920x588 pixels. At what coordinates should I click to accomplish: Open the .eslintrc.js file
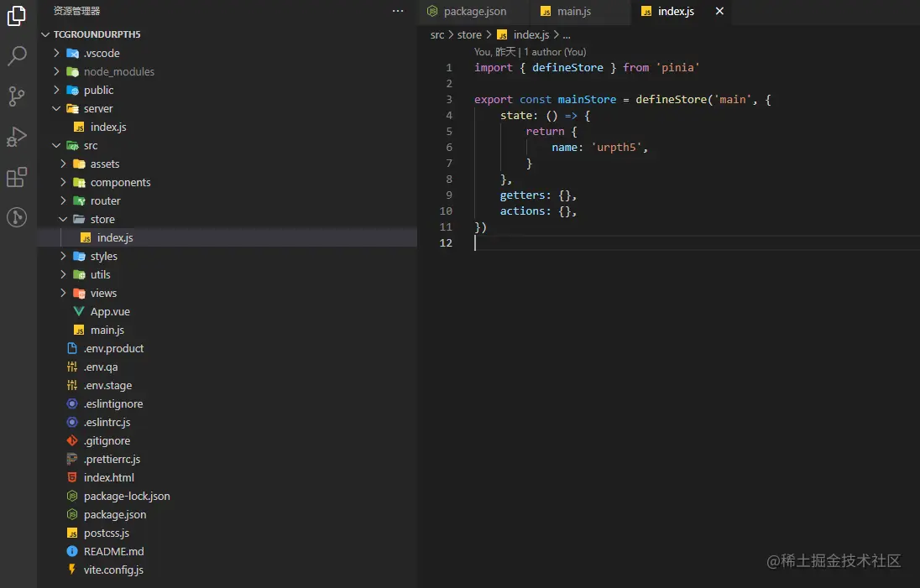point(107,422)
